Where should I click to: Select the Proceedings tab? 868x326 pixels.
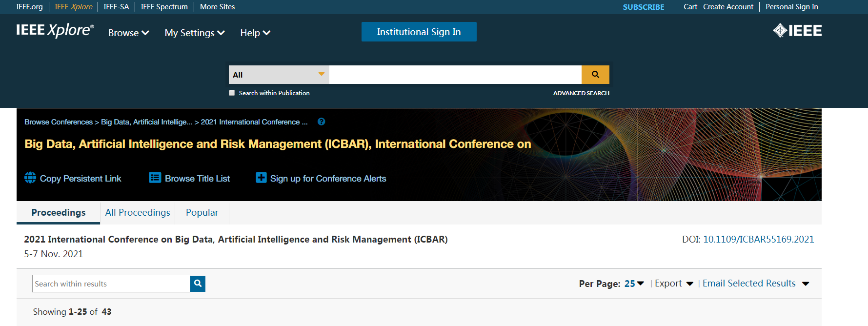[59, 213]
